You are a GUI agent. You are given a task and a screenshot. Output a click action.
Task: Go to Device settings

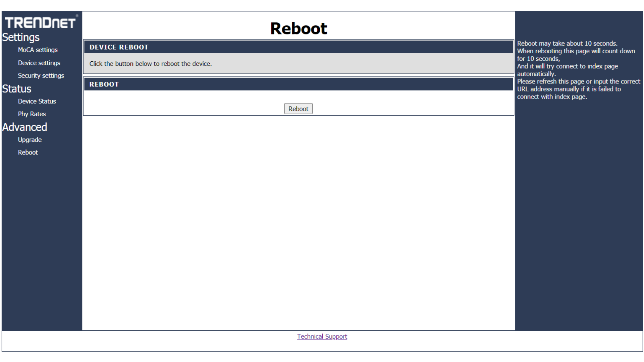39,63
